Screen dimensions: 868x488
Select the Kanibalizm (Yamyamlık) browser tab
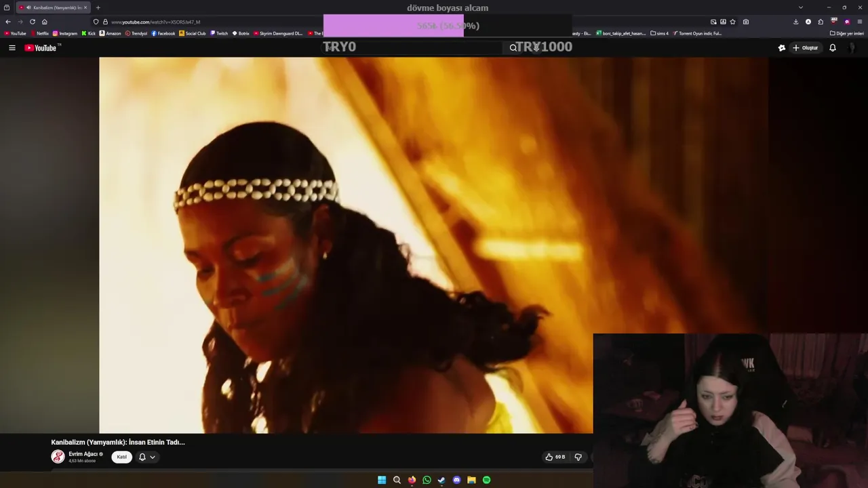click(x=54, y=7)
